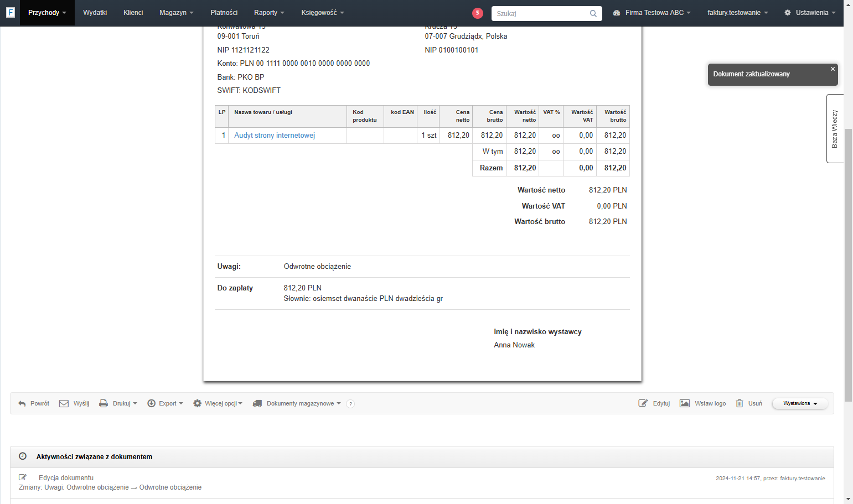The height and width of the screenshot is (504, 853).
Task: Open Audyt strony internetowej product link
Action: [275, 136]
